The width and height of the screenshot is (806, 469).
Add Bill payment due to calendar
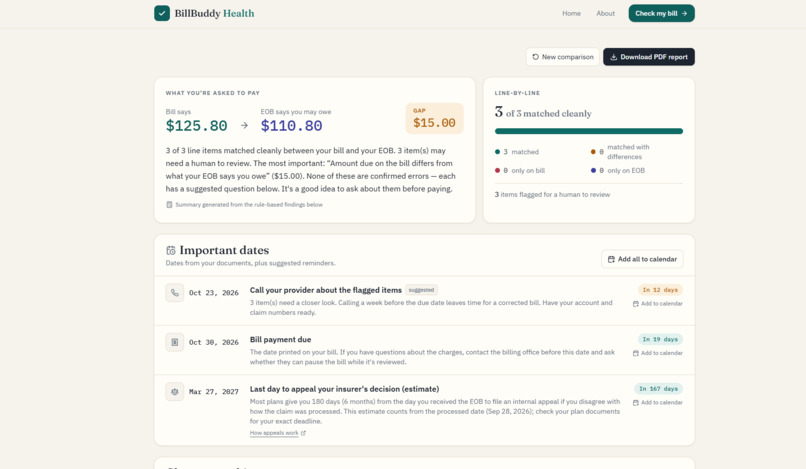pos(657,353)
